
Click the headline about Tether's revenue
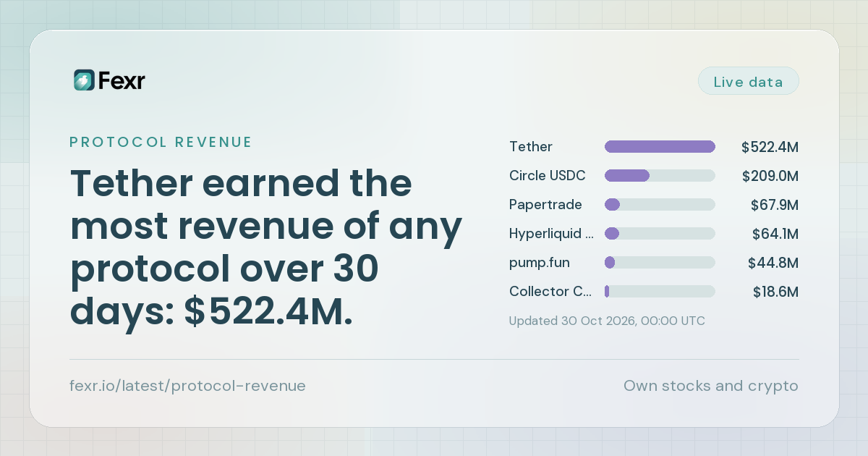[266, 249]
